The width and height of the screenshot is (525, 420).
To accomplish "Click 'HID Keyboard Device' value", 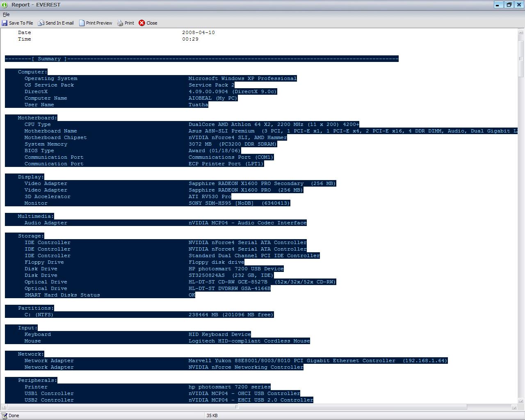I will (x=219, y=334).
